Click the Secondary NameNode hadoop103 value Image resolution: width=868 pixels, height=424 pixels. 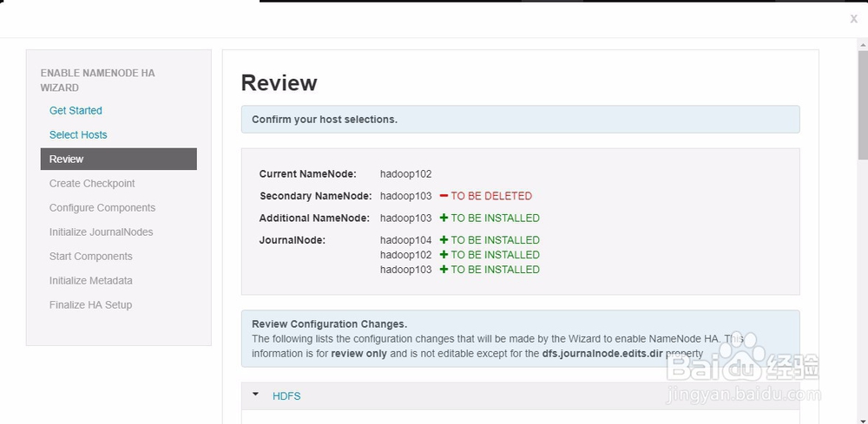pyautogui.click(x=405, y=196)
